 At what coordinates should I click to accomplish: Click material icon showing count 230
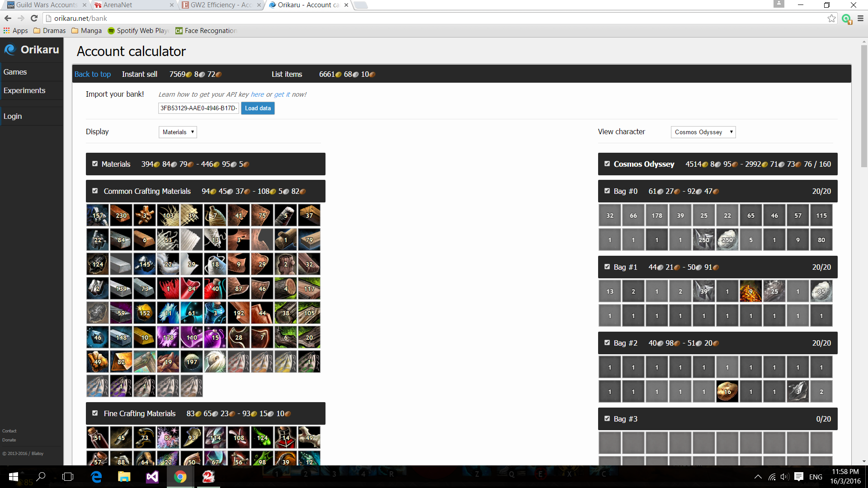pos(121,215)
